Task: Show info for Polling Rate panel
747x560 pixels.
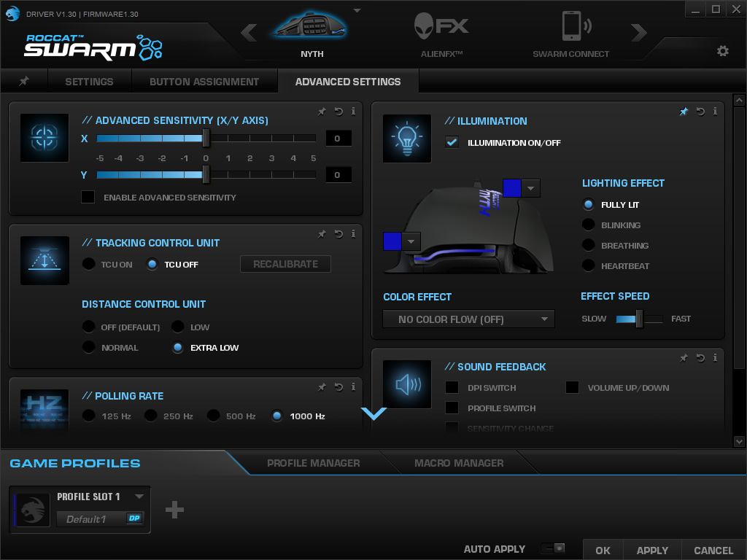Action: 353,387
